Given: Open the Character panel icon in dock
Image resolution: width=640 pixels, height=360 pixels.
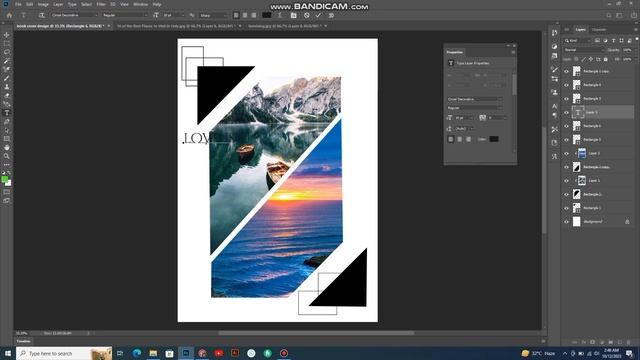Looking at the screenshot, I should pyautogui.click(x=554, y=106).
